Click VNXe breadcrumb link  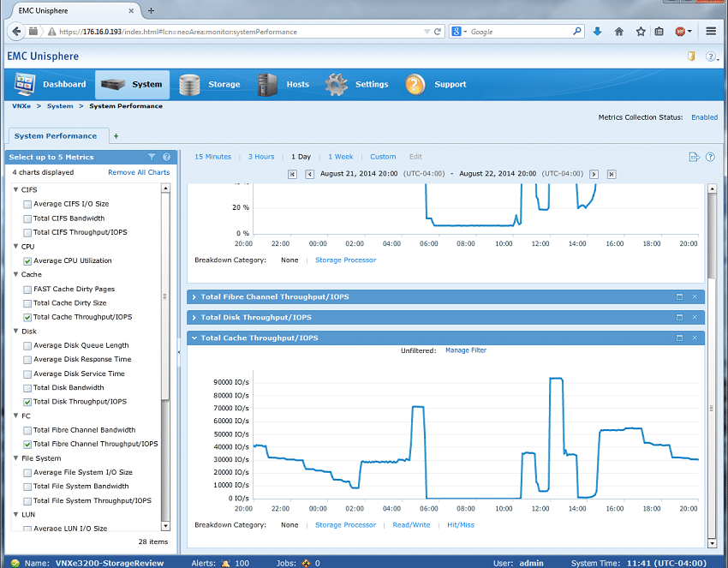(x=21, y=106)
